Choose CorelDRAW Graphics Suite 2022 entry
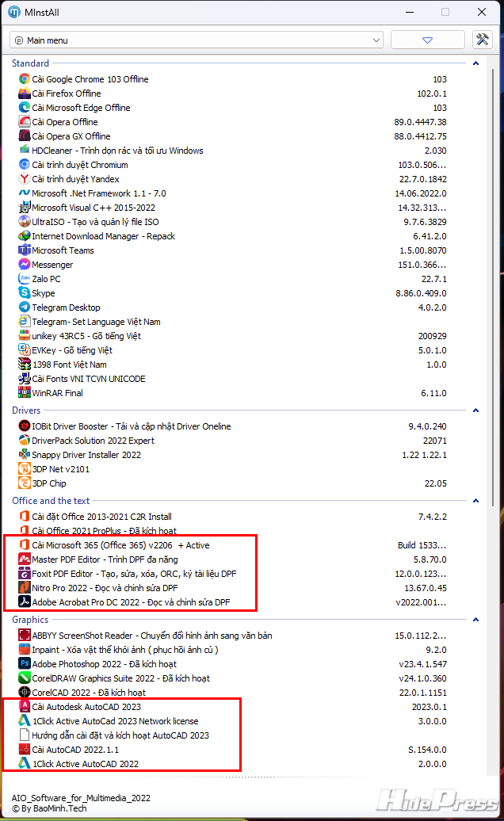Viewport: 504px width, 821px height. pyautogui.click(x=120, y=678)
